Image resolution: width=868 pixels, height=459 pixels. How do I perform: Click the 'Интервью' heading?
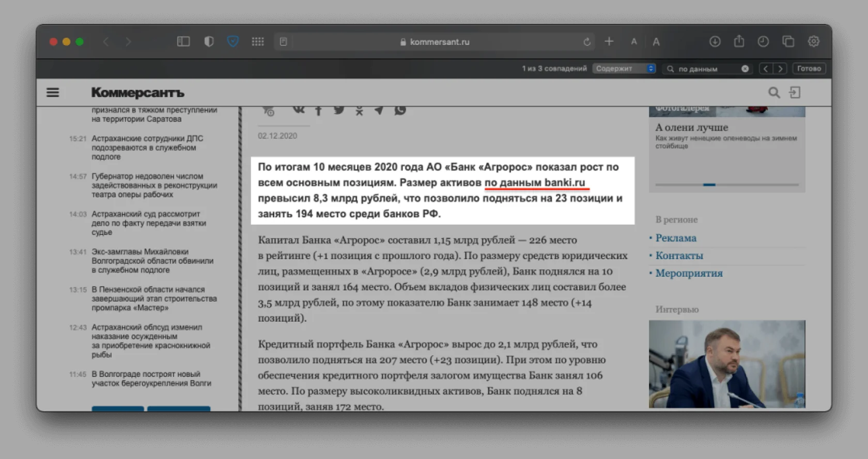point(677,309)
